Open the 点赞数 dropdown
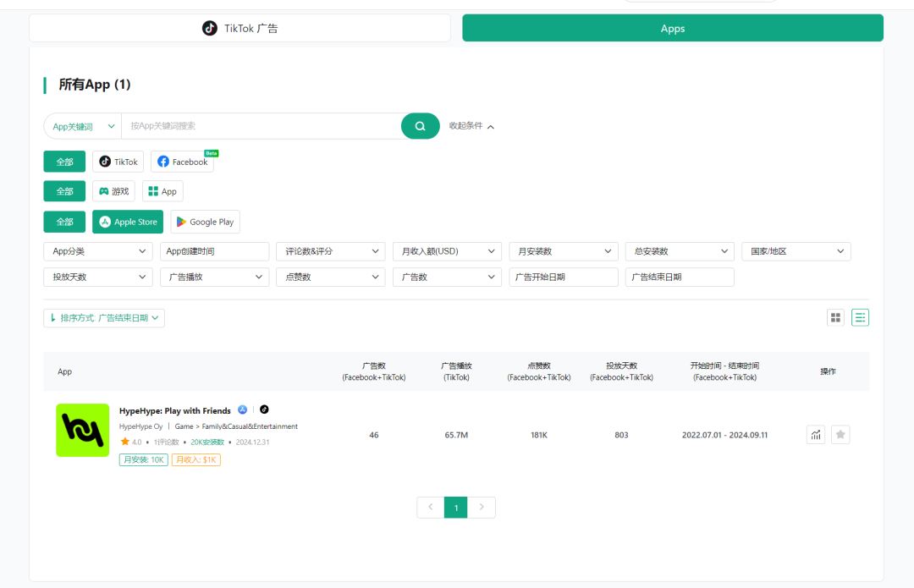This screenshot has height=588, width=914. coord(331,277)
